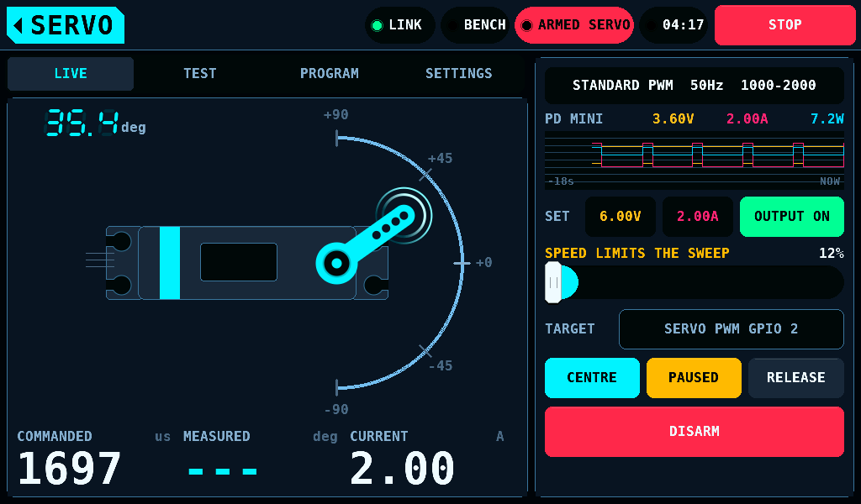861x504 pixels.
Task: Click the speed limit slider handle
Action: (x=553, y=282)
